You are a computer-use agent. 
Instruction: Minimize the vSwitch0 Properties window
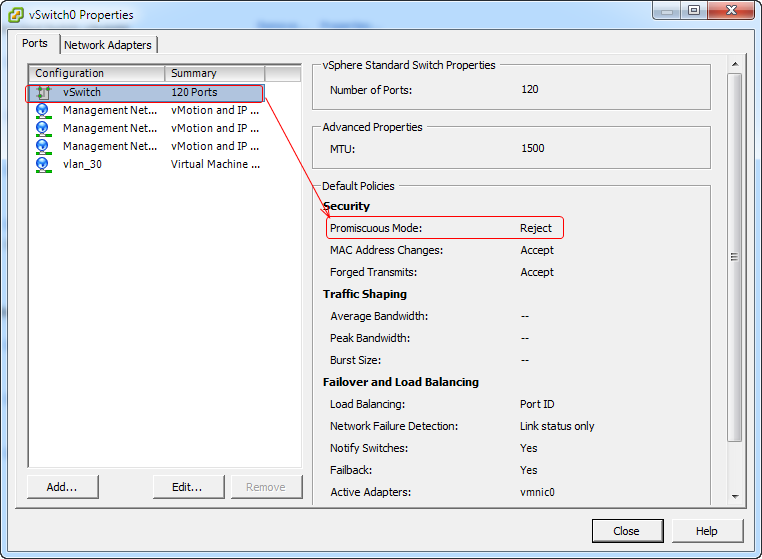667,10
